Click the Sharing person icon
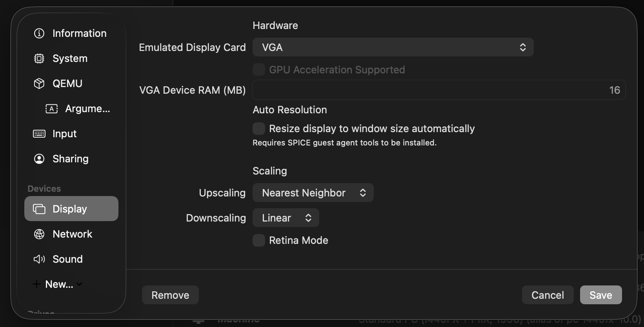Viewport: 644px width, 327px height. point(39,159)
